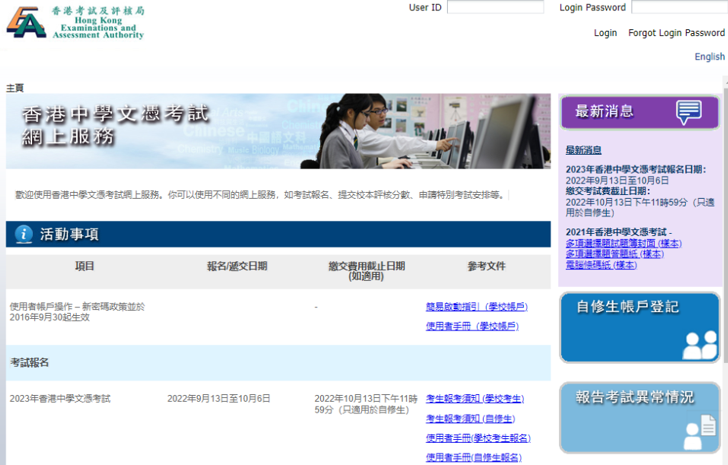
Task: Click the welcome paragraph starting with 歡迎使用
Action: [x=260, y=195]
